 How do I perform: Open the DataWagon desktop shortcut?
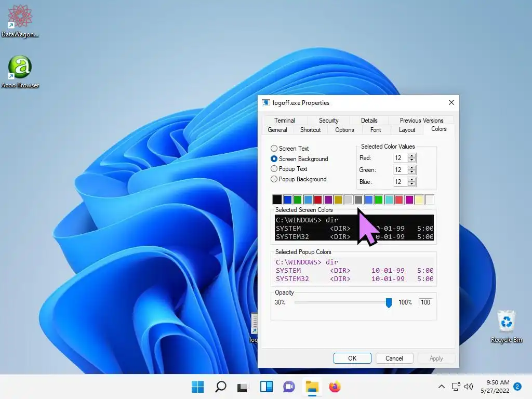pyautogui.click(x=20, y=21)
